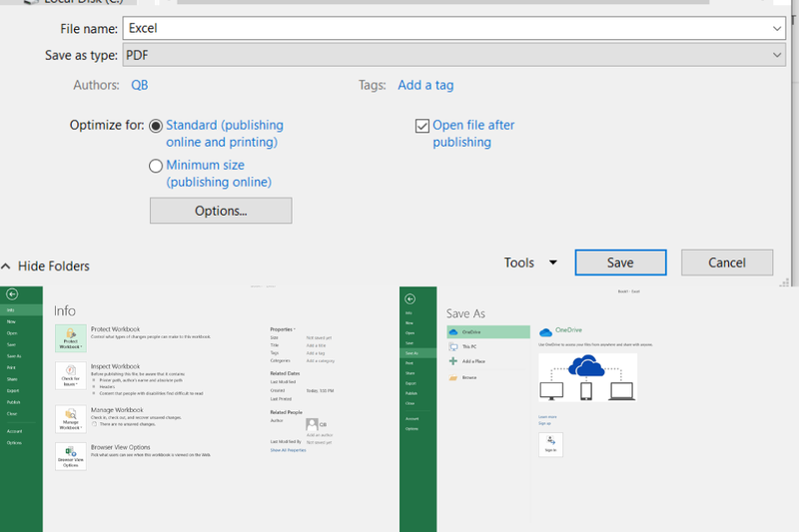Click the Learn more OneDrive link
Screen dimensions: 799x532
[547, 417]
